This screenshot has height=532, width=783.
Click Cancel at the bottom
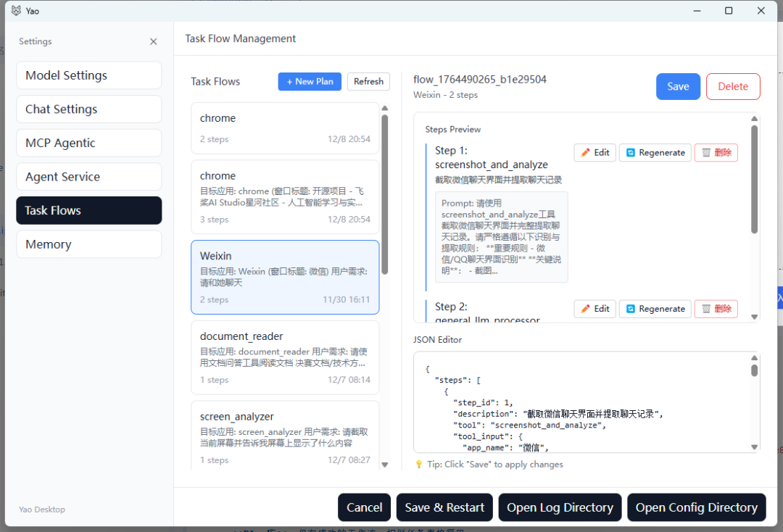(365, 507)
